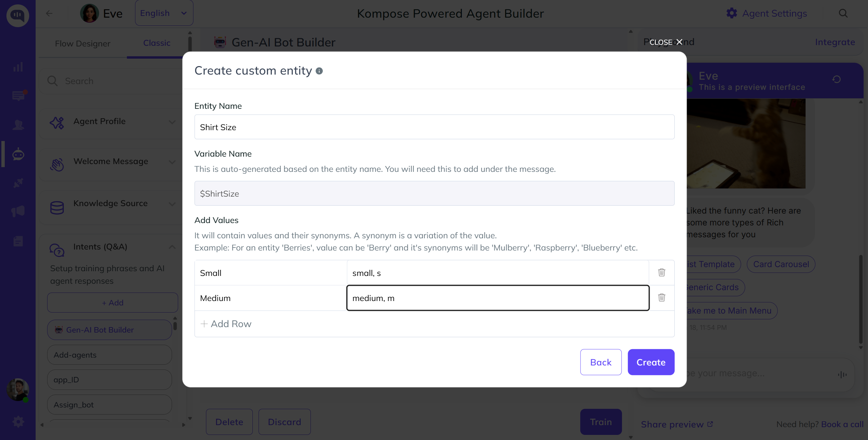
Task: Click the Welcome Message waving hand icon
Action: 57,165
